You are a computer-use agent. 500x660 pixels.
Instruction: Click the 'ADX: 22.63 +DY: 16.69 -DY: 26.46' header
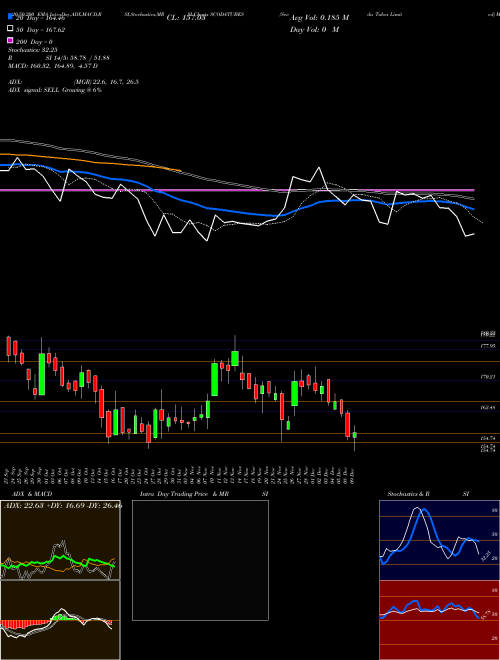tap(63, 506)
